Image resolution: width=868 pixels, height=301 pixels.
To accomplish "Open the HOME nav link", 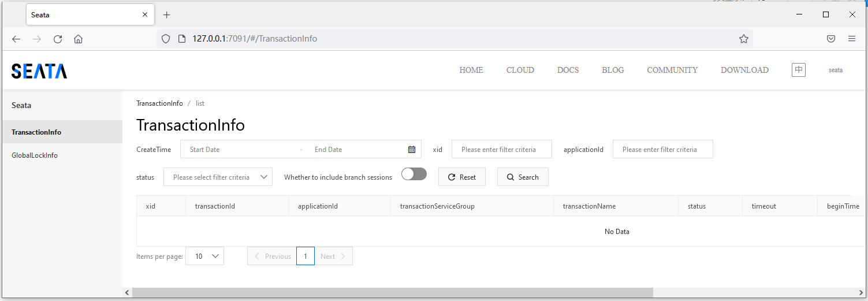I will [x=471, y=70].
